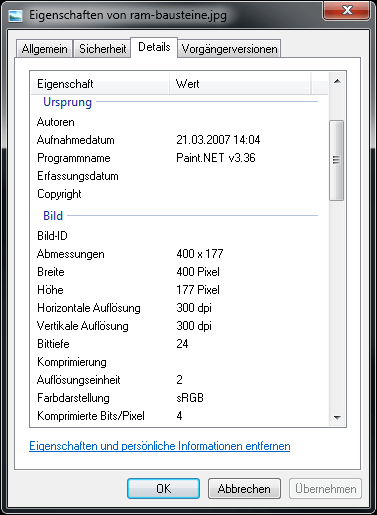Screen dimensions: 377x515
Task: Select the Breite property label
Action: point(51,272)
